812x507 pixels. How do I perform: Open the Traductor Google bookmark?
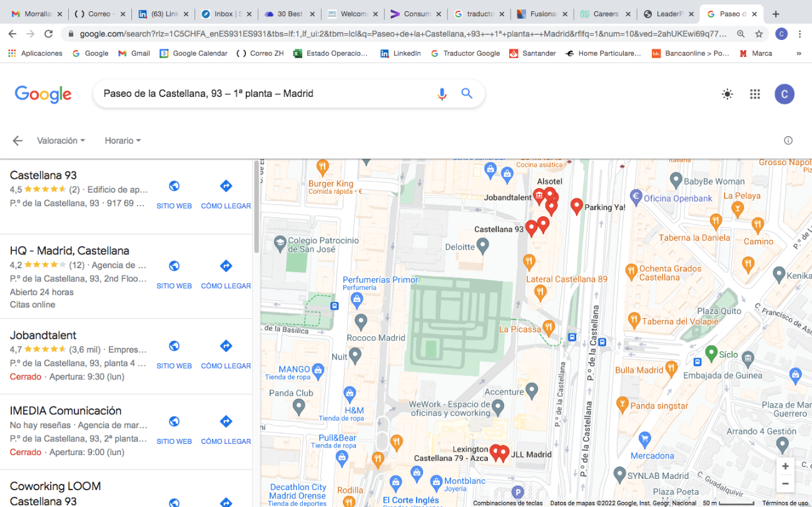coord(465,54)
